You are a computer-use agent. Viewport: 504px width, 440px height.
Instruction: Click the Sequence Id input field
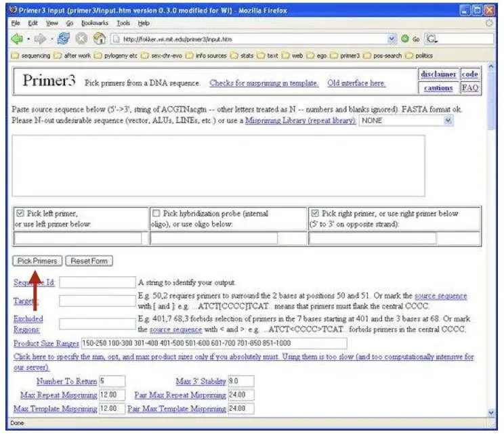click(98, 282)
